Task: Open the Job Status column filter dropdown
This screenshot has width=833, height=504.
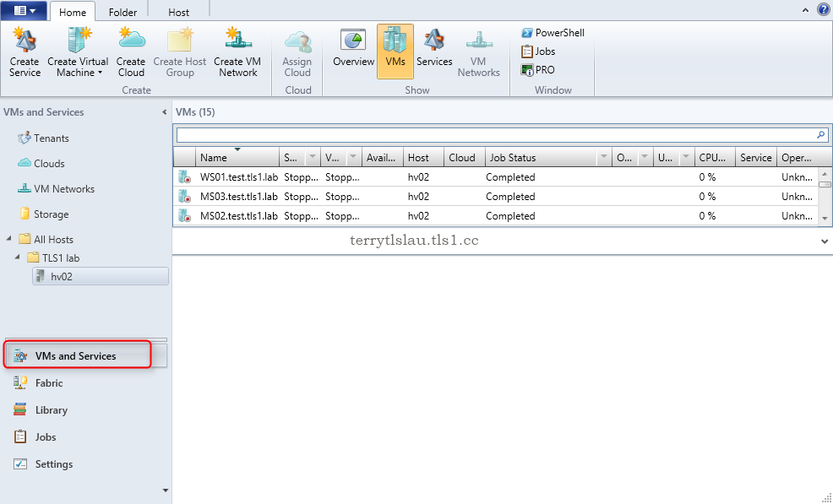Action: (604, 157)
